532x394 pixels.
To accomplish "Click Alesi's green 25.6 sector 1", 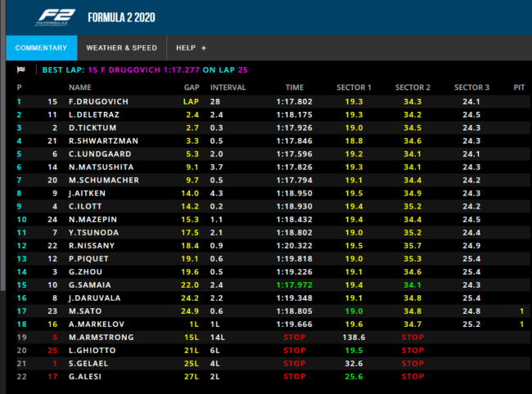I will point(354,377).
